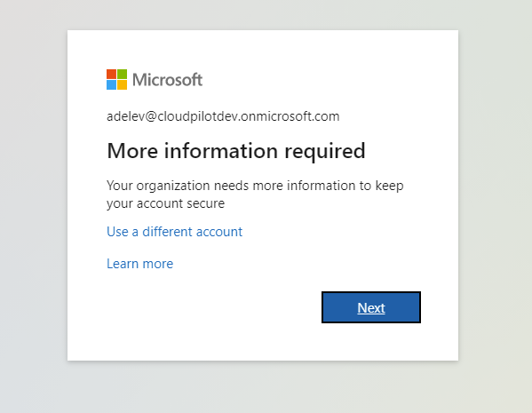532x413 pixels.
Task: Click the word 'required' in the heading
Action: coord(325,152)
